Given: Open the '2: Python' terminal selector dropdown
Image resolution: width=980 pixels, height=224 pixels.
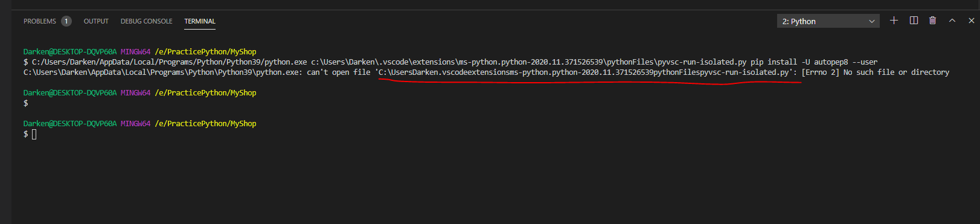Looking at the screenshot, I should 828,21.
